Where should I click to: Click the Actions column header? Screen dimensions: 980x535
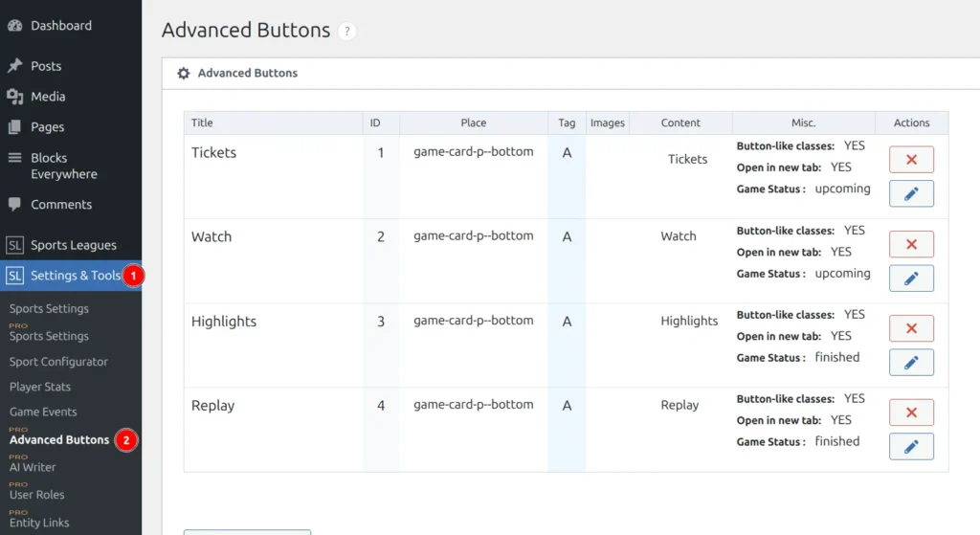click(x=911, y=123)
